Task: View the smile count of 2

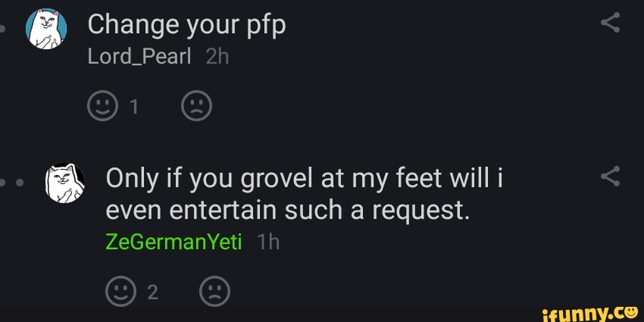Action: pyautogui.click(x=152, y=292)
